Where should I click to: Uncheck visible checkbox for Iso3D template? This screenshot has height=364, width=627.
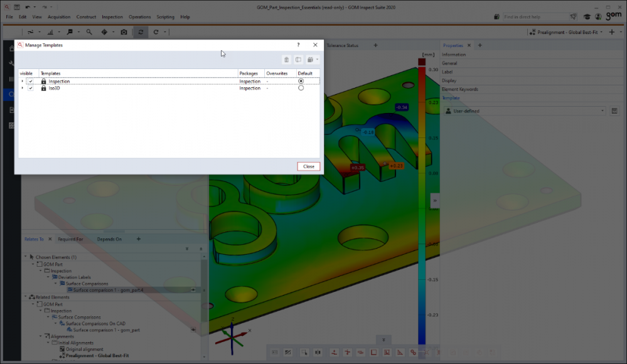pos(30,88)
